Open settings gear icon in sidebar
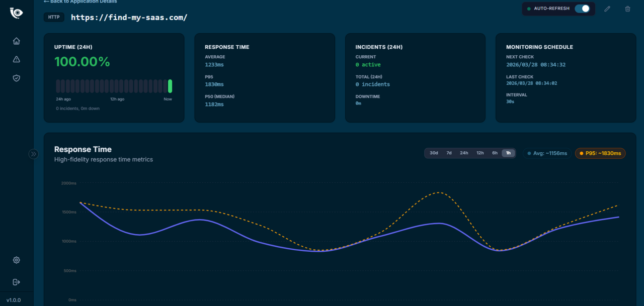Viewport: 644px width, 306px height. (x=17, y=260)
